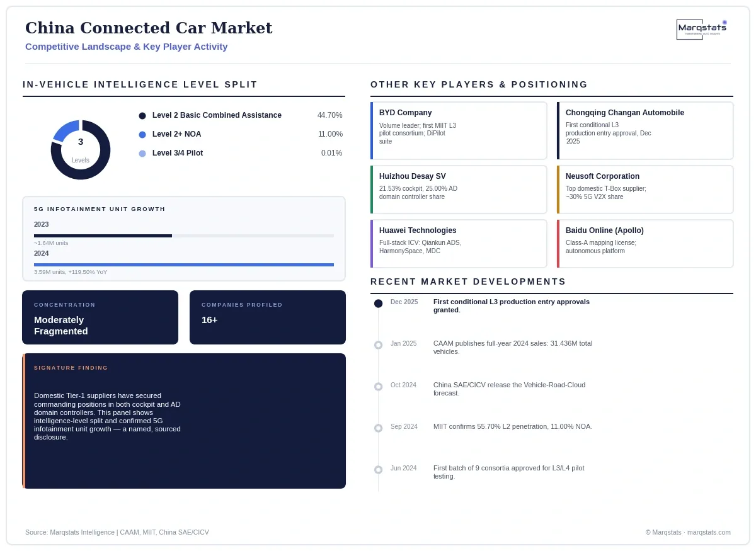Viewport: 756px width, 551px height.
Task: Click the Oct 2024 timeline marker
Action: pyautogui.click(x=378, y=387)
